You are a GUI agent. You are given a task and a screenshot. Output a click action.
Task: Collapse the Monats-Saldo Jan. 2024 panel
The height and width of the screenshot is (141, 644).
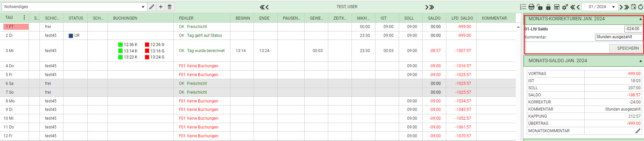click(640, 61)
